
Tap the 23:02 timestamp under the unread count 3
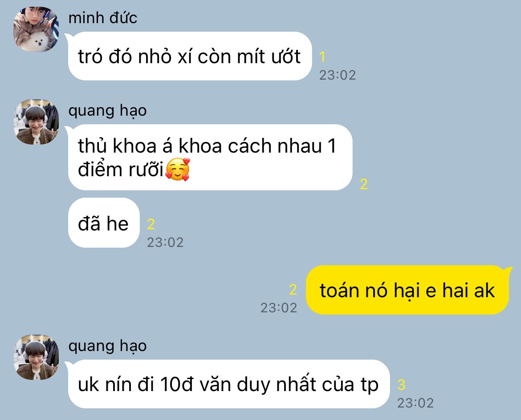click(x=415, y=403)
